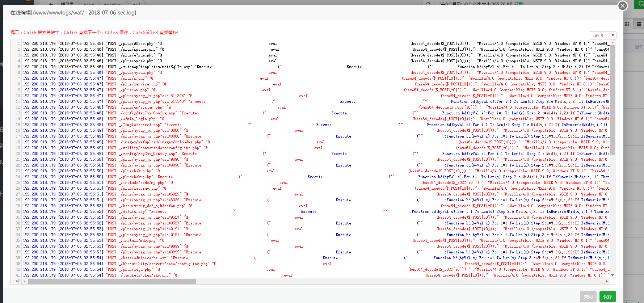Screen dimensions: 644x303
Task: Click line number 1 in the gutter
Action: click(x=19, y=43)
